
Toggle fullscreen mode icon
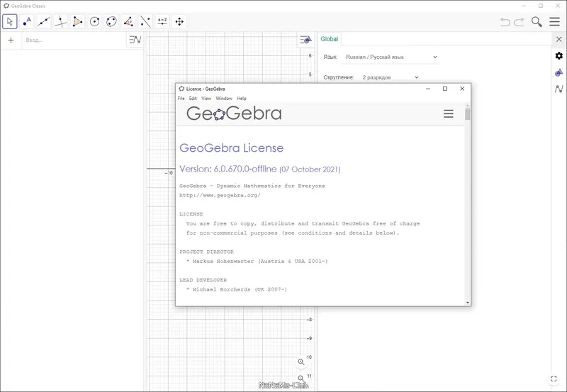point(554,379)
